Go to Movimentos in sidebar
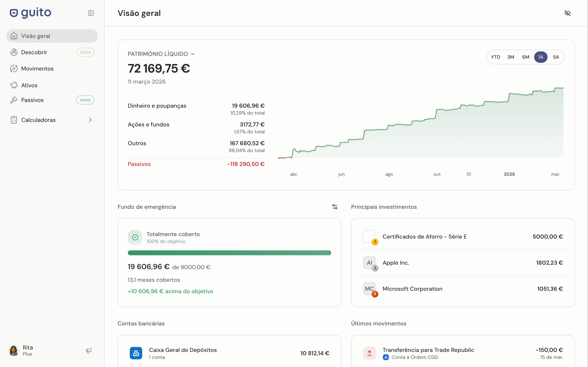The height and width of the screenshot is (367, 588). [x=37, y=69]
